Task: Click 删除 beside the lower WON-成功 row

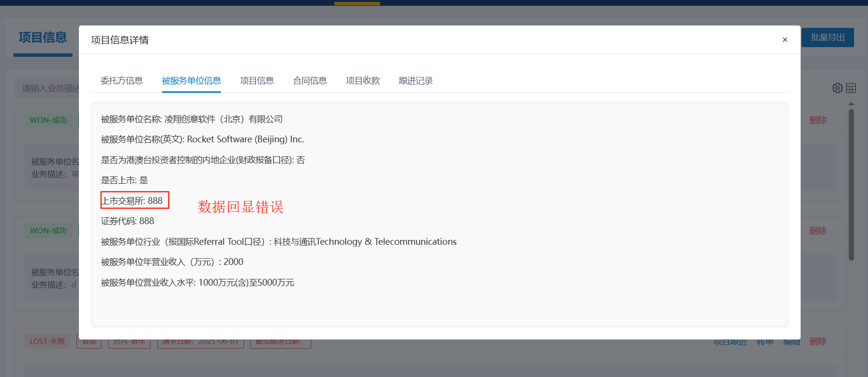Action: click(818, 231)
